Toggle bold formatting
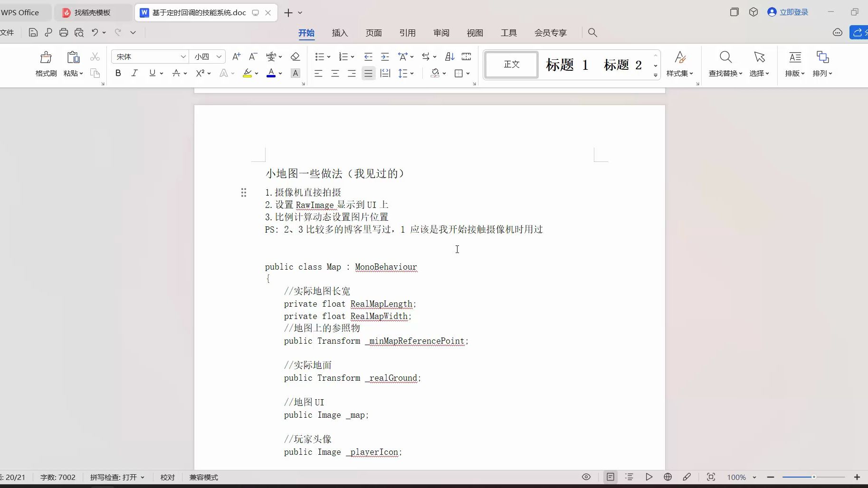868x488 pixels. 118,73
